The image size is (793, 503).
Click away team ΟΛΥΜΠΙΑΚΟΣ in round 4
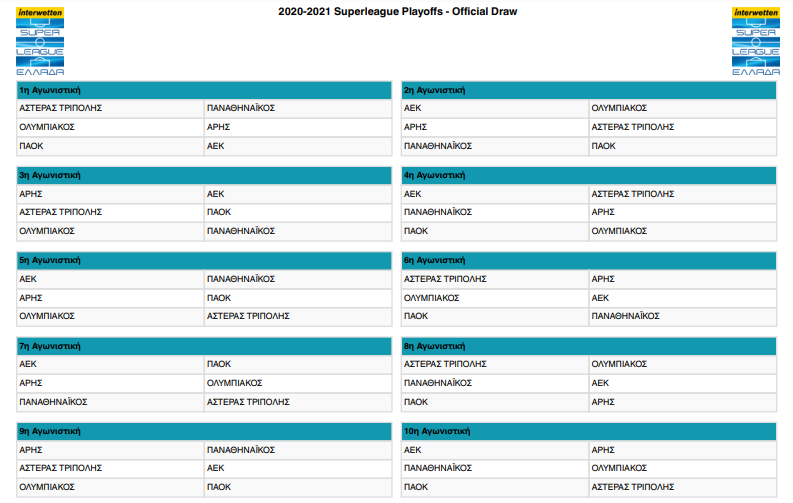(x=619, y=231)
